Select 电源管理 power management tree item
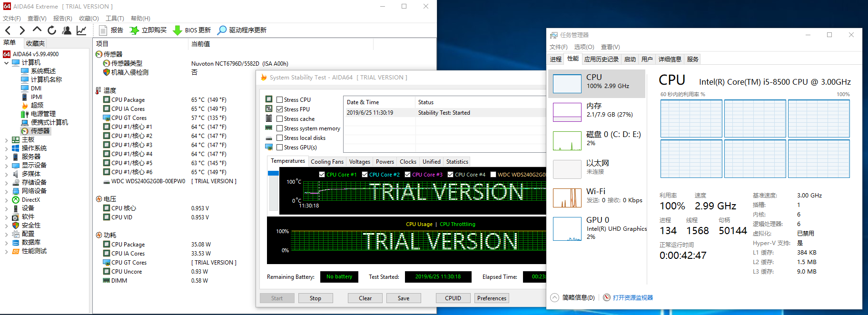 43,114
